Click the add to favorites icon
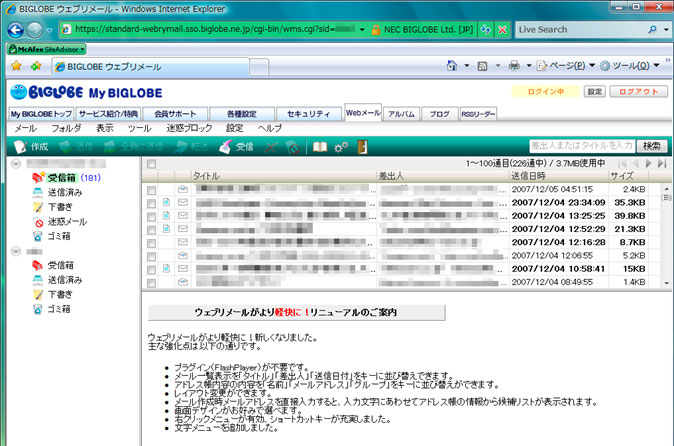674x446 pixels. click(36, 66)
